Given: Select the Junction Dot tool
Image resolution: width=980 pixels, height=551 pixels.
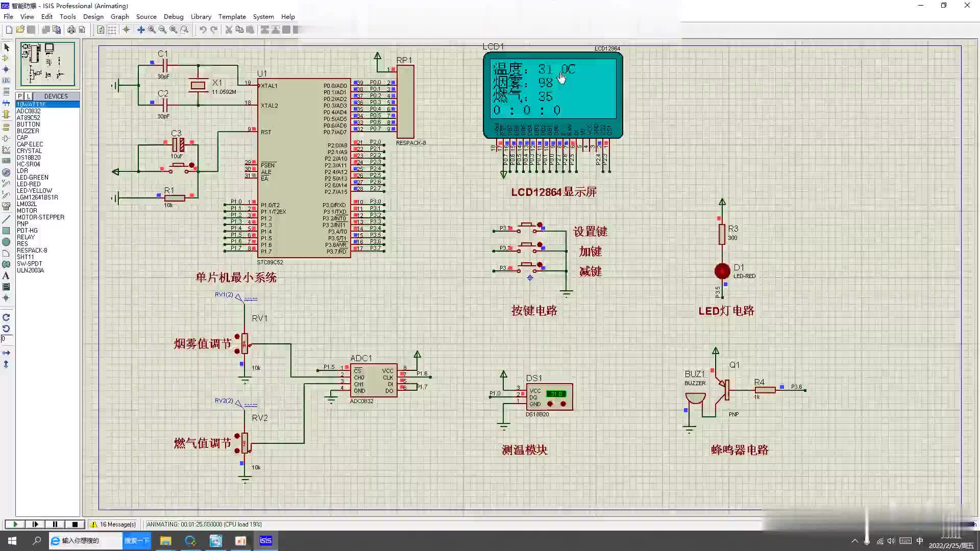Looking at the screenshot, I should [7, 69].
